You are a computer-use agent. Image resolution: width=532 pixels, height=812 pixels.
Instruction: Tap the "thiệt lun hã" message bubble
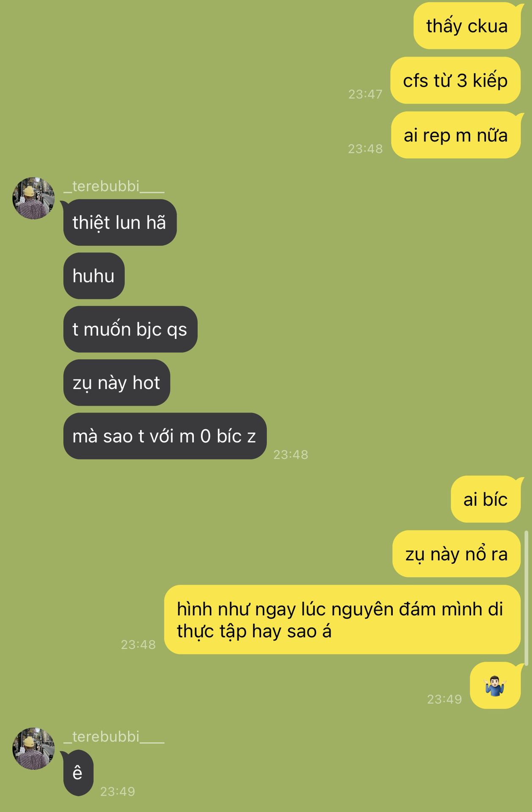pyautogui.click(x=120, y=222)
